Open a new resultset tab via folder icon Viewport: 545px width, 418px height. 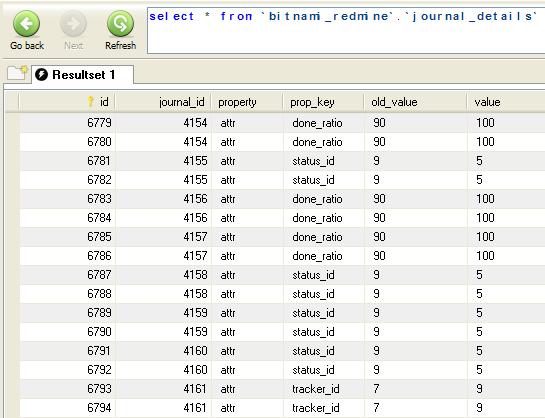(x=17, y=73)
